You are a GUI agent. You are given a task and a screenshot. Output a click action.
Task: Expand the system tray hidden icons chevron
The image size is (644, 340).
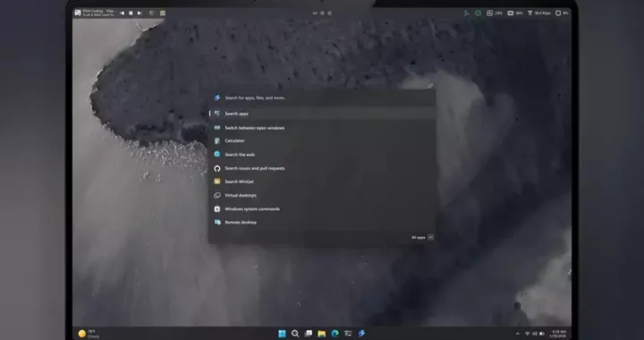518,334
